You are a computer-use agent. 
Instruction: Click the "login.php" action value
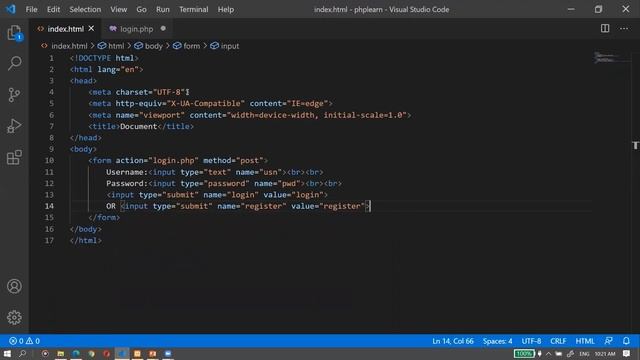click(x=173, y=160)
